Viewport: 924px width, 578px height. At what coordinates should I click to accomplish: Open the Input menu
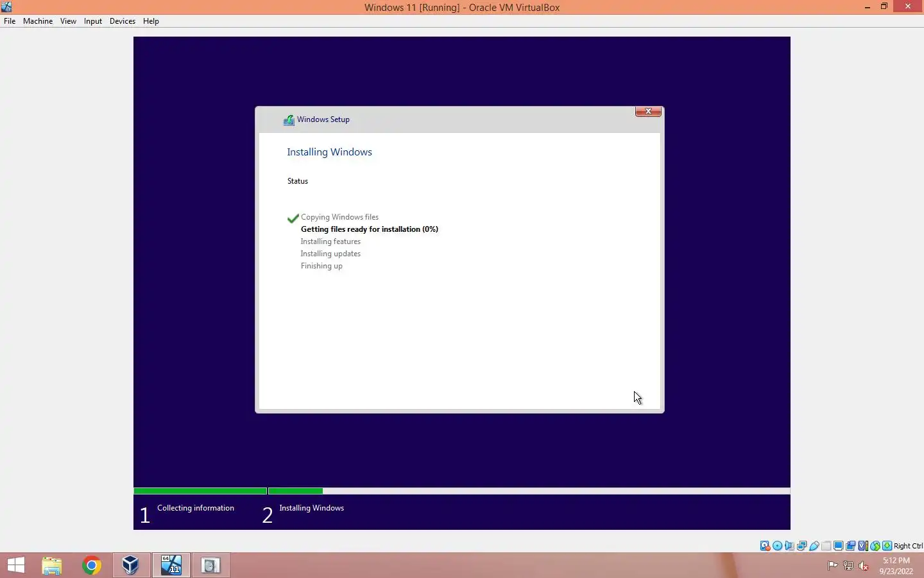tap(93, 21)
